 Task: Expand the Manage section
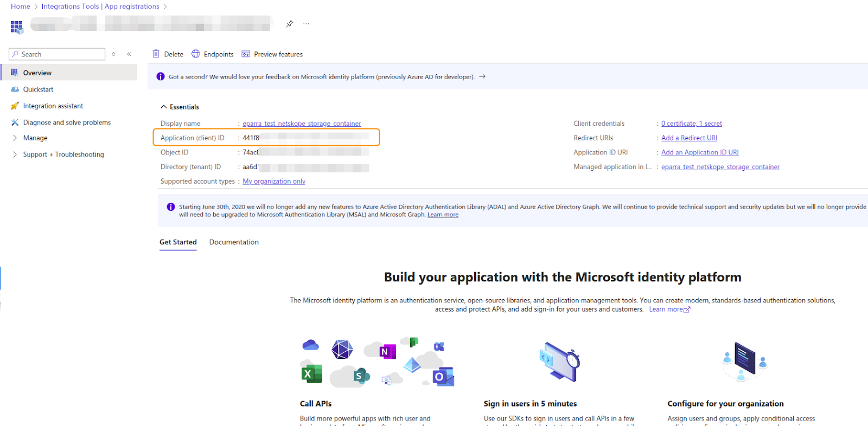pos(35,138)
